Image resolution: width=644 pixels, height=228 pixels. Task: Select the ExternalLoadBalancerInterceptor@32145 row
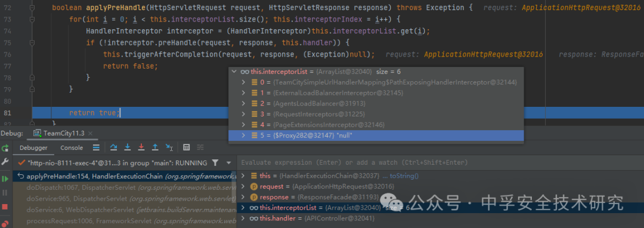tap(376, 93)
